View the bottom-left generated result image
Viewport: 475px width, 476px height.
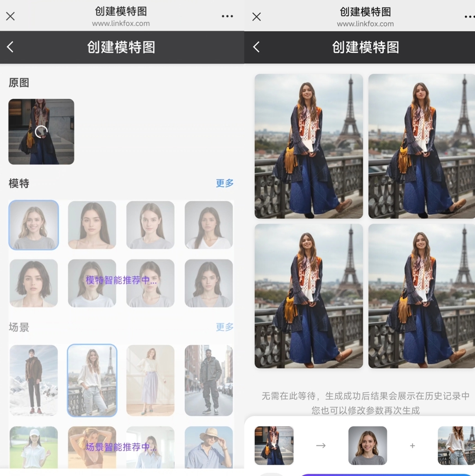pyautogui.click(x=309, y=296)
